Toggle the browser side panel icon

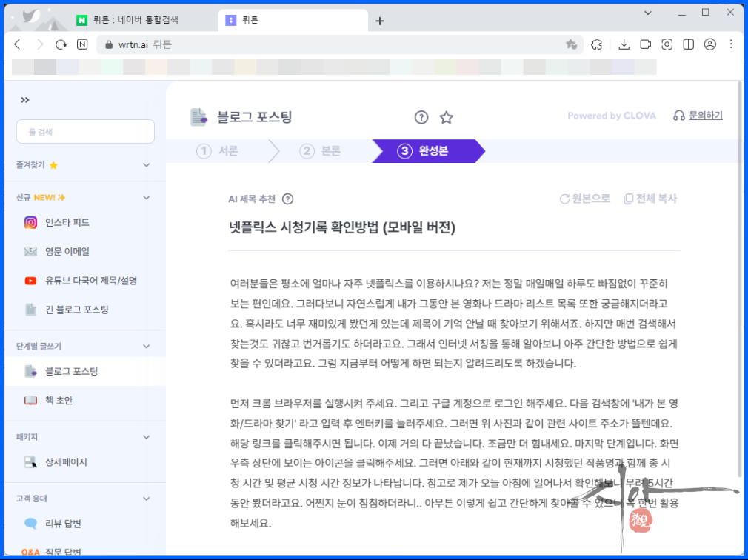[x=688, y=44]
